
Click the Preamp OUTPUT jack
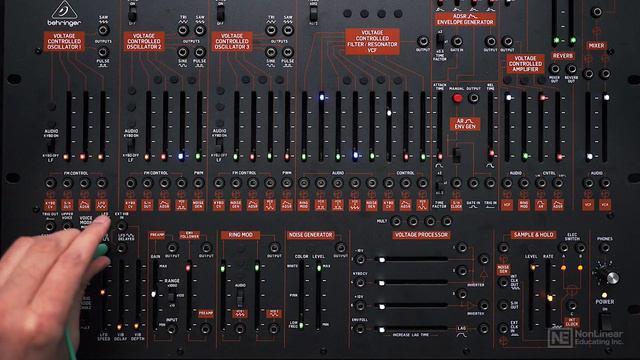(x=172, y=247)
